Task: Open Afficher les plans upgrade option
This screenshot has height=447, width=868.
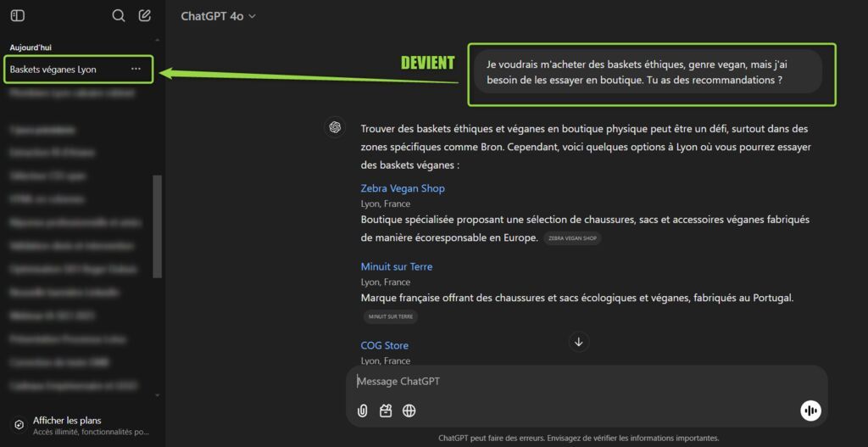Action: click(82, 426)
